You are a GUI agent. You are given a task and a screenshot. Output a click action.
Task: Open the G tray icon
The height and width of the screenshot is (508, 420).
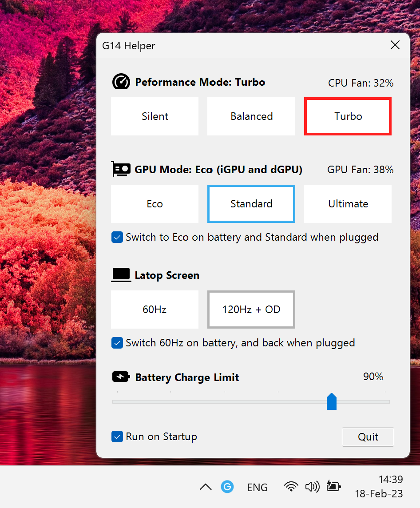coord(227,487)
